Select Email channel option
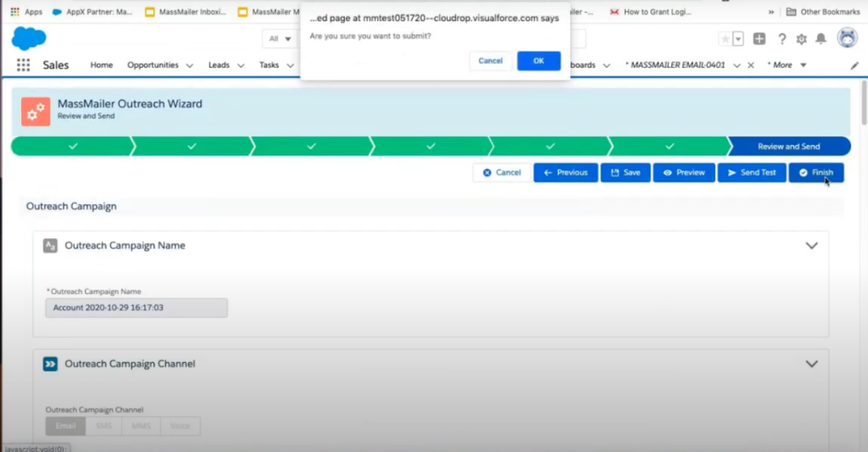This screenshot has width=868, height=452. 65,426
